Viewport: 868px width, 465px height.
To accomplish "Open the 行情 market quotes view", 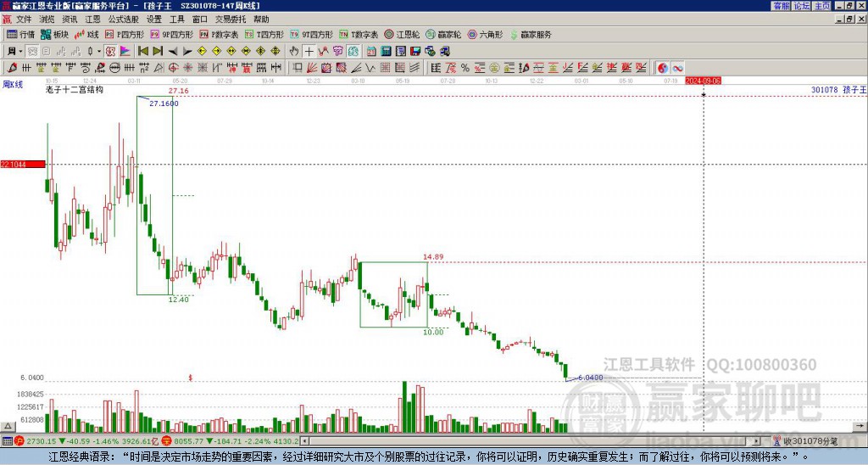I will pyautogui.click(x=20, y=34).
